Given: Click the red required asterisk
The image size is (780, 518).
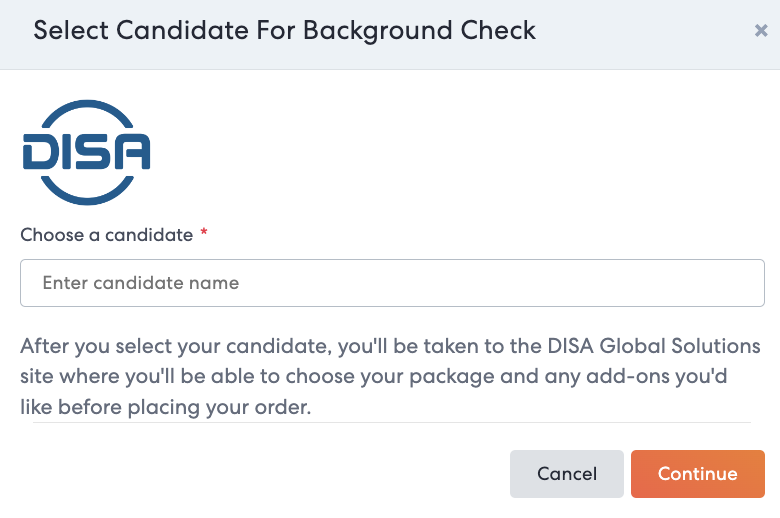Looking at the screenshot, I should point(204,234).
